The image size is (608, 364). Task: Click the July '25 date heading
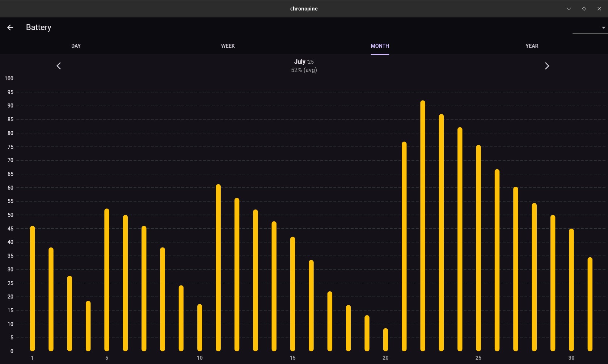[304, 62]
